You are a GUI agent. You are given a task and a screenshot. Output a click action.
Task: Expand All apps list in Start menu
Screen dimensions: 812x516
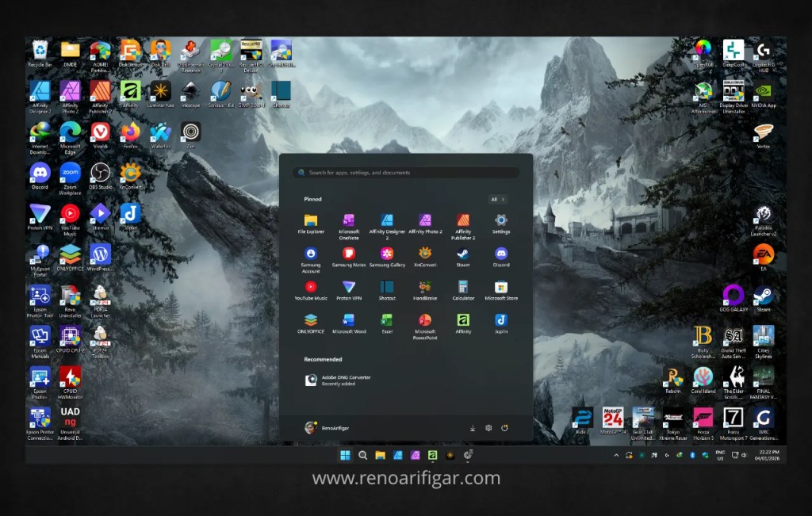pos(498,200)
